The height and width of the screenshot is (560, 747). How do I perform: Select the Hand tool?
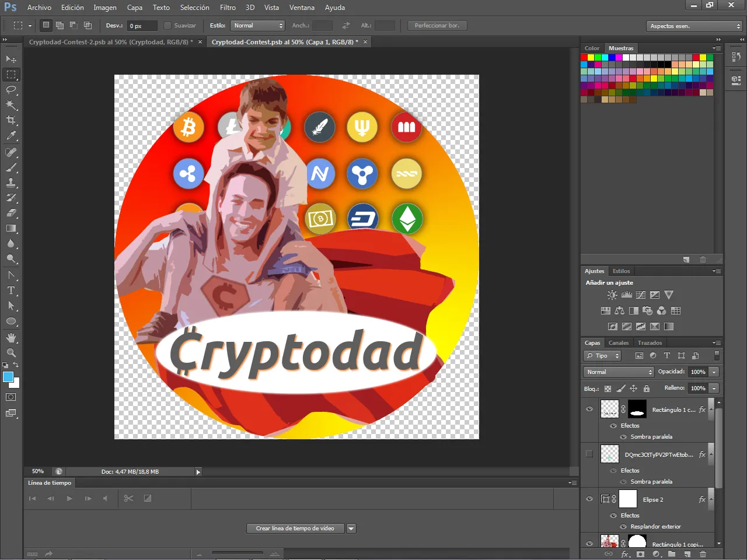[11, 338]
